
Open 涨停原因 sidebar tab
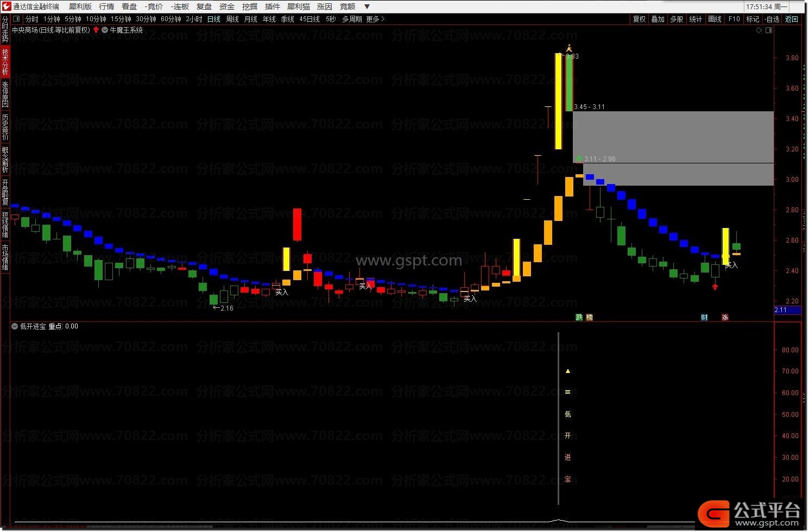click(x=5, y=94)
